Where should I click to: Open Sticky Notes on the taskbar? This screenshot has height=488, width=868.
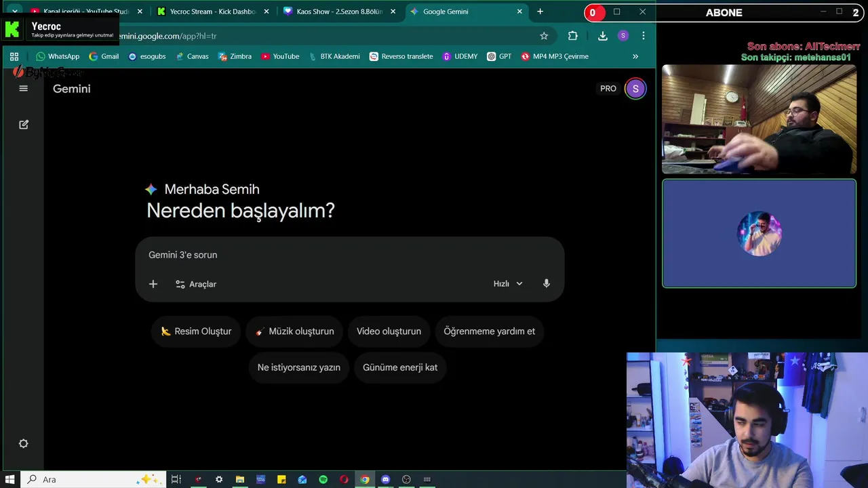click(x=281, y=479)
